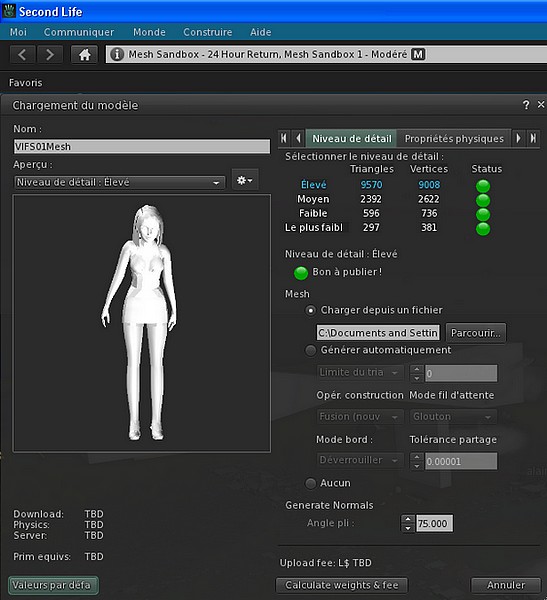547x600 pixels.
Task: Click the Moderate rating M icon
Action: (418, 54)
